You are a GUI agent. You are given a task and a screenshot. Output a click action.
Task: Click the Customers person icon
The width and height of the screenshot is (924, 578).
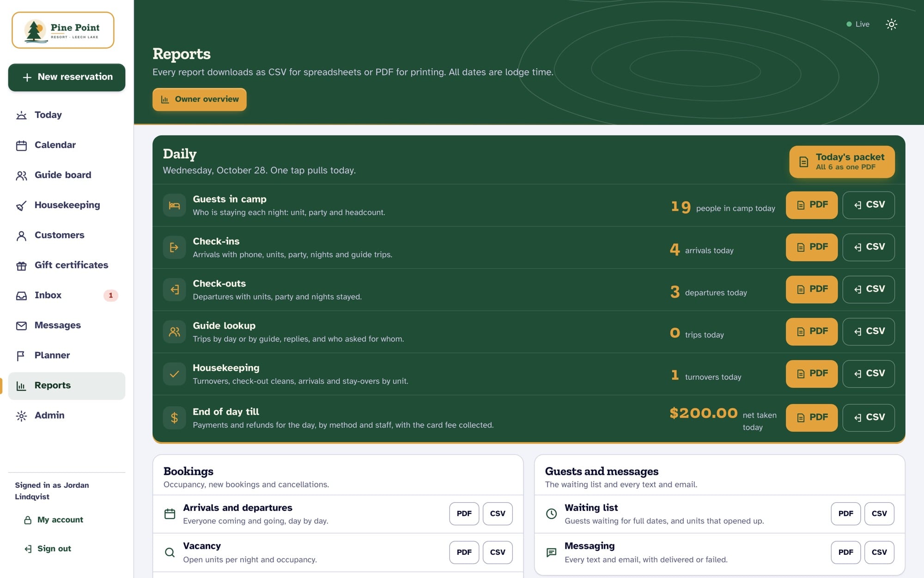21,236
